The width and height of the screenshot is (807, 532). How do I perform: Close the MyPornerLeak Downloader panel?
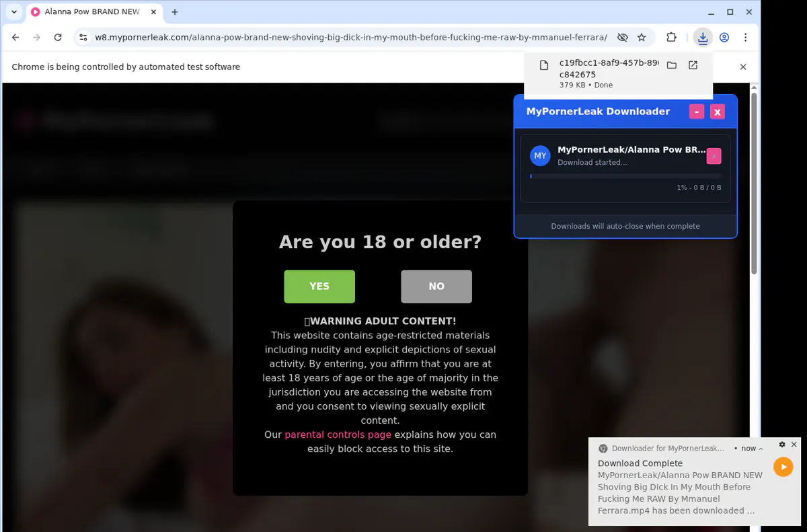click(718, 112)
